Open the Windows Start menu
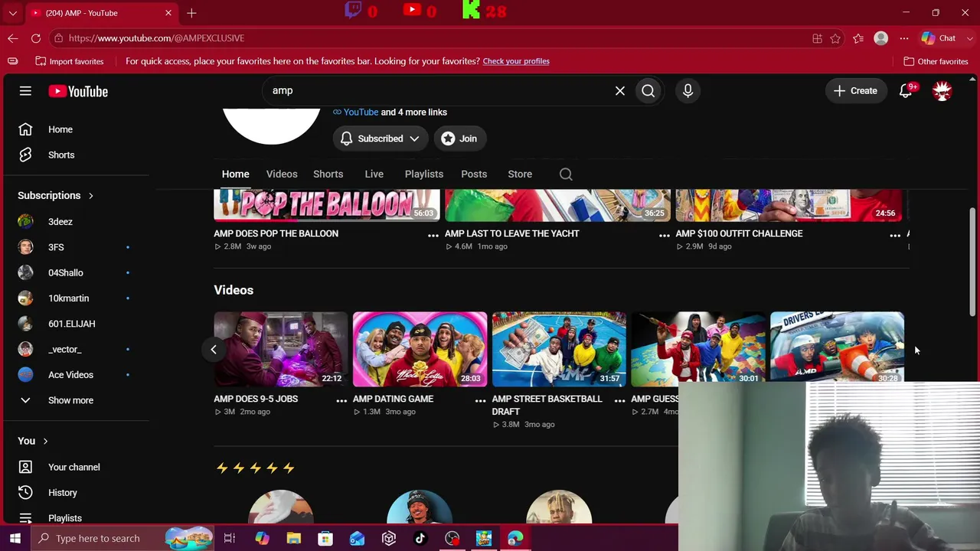 point(15,539)
